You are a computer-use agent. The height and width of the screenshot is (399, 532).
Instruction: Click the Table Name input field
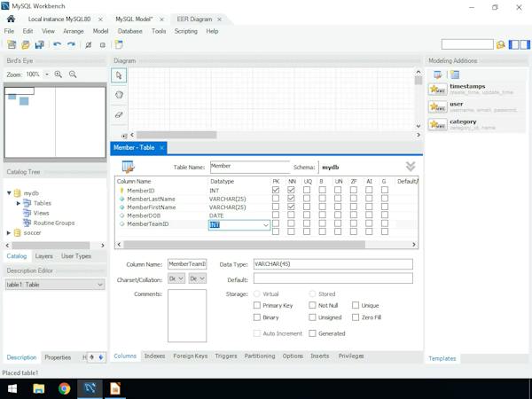pyautogui.click(x=250, y=167)
